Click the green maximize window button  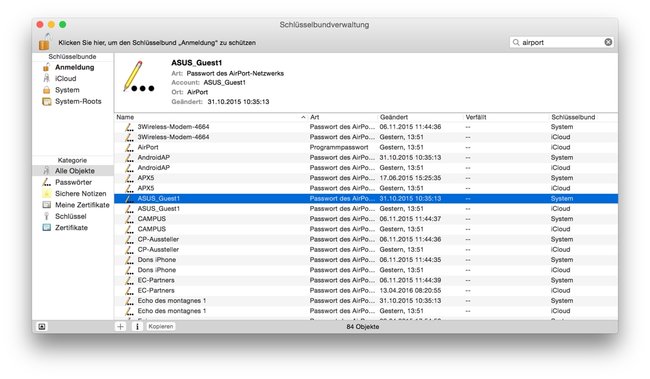(63, 24)
